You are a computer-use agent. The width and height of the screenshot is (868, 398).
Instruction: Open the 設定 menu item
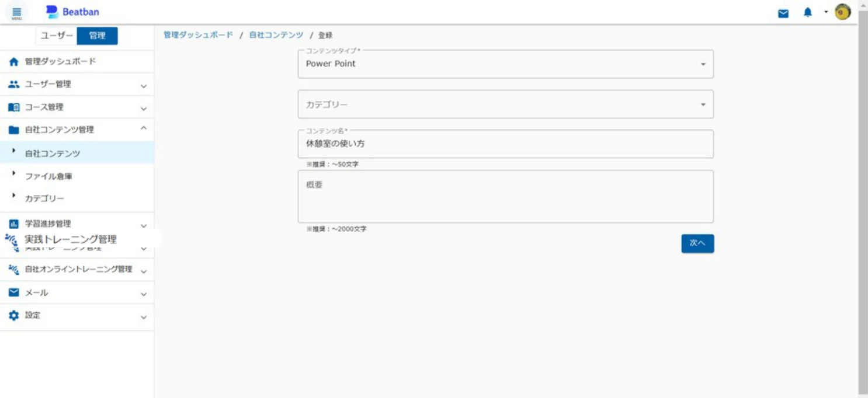coord(77,315)
